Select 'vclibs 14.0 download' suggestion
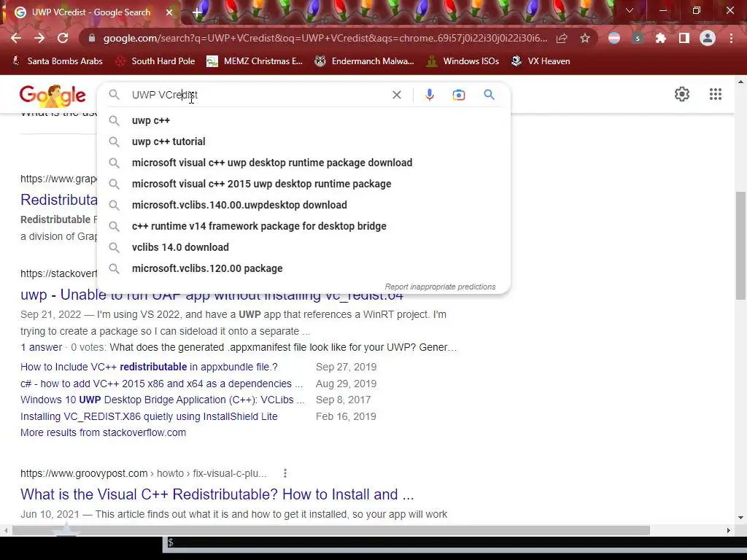The width and height of the screenshot is (747, 560). [x=303, y=247]
